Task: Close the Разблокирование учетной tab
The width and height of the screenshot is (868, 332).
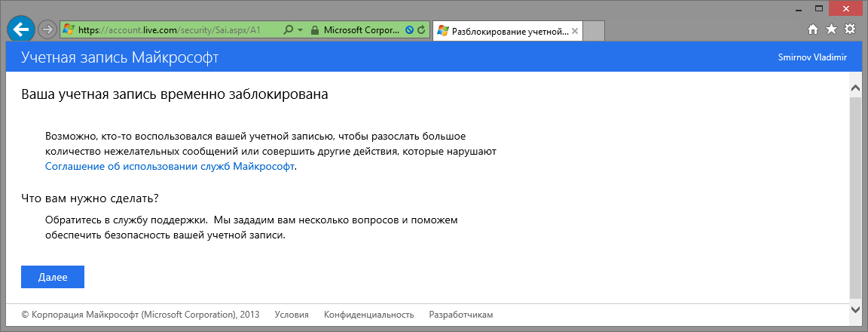Action: coord(575,32)
